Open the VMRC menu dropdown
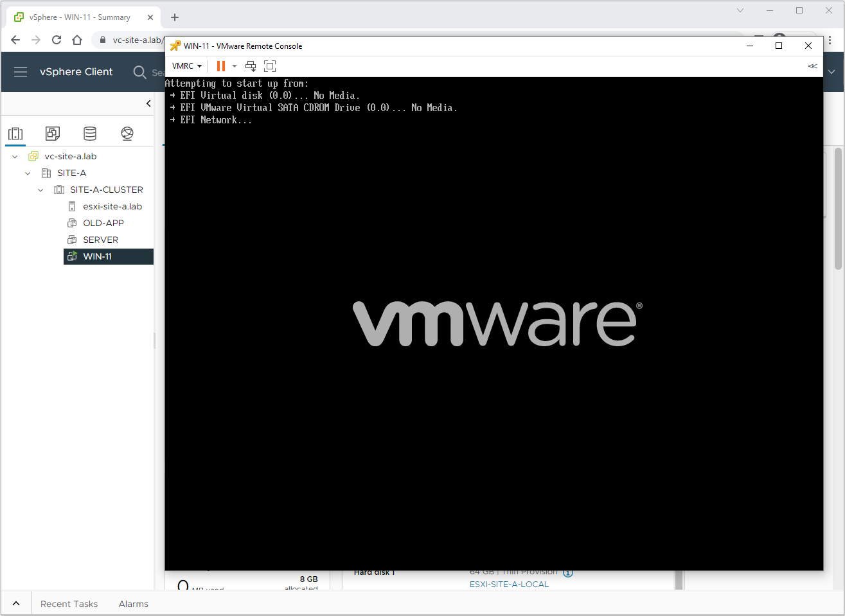The image size is (845, 616). click(x=187, y=66)
